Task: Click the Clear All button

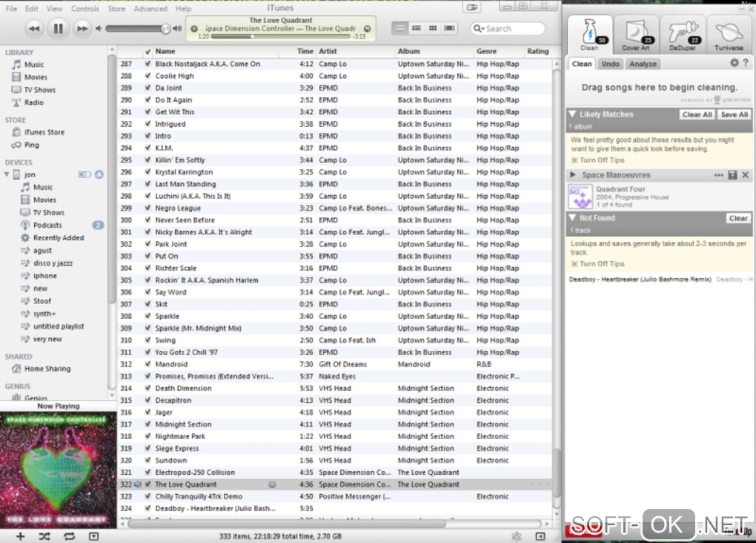Action: [697, 114]
